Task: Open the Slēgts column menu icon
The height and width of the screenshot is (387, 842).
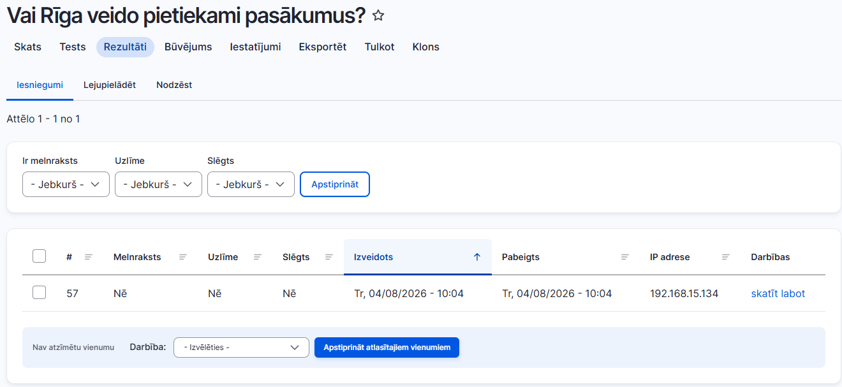Action: click(x=329, y=257)
